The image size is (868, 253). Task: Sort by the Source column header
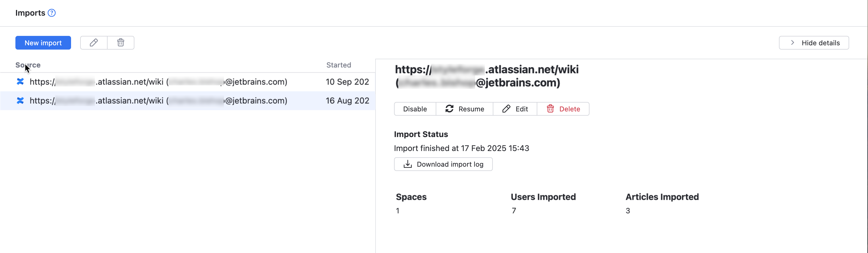[28, 65]
